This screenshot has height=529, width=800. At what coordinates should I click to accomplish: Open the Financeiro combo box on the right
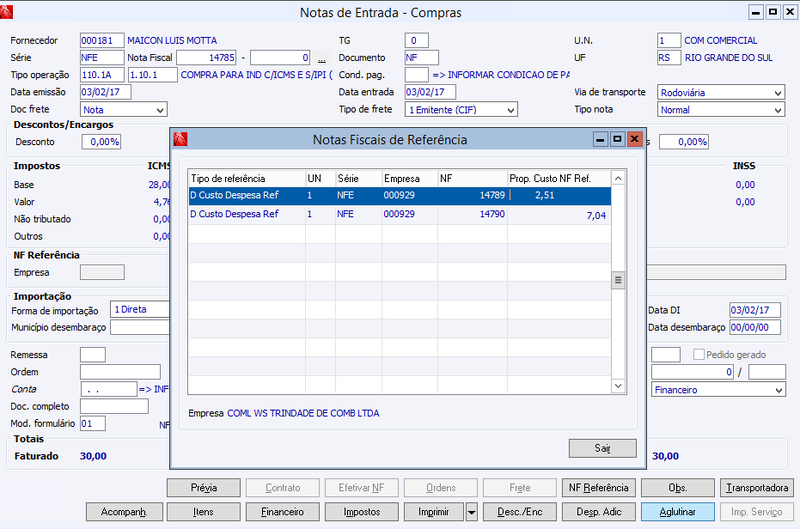[718, 390]
